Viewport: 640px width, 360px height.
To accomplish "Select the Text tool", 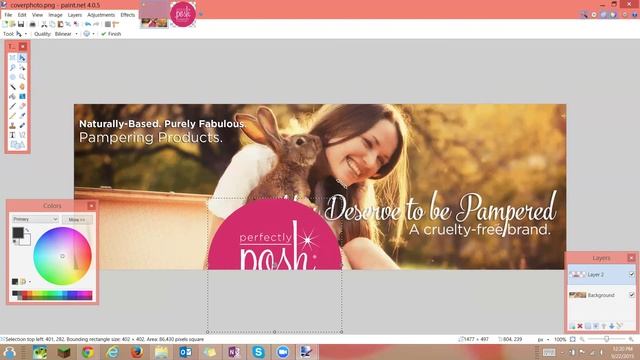I will [x=13, y=135].
